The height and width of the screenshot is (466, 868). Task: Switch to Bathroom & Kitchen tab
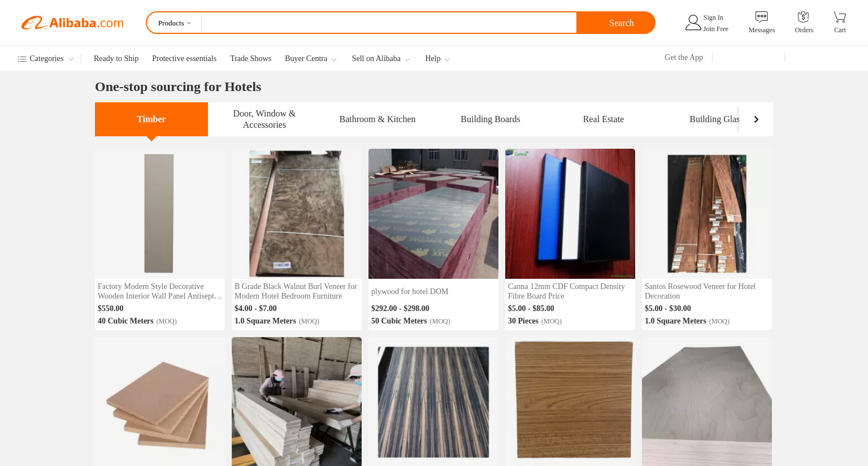coord(377,119)
